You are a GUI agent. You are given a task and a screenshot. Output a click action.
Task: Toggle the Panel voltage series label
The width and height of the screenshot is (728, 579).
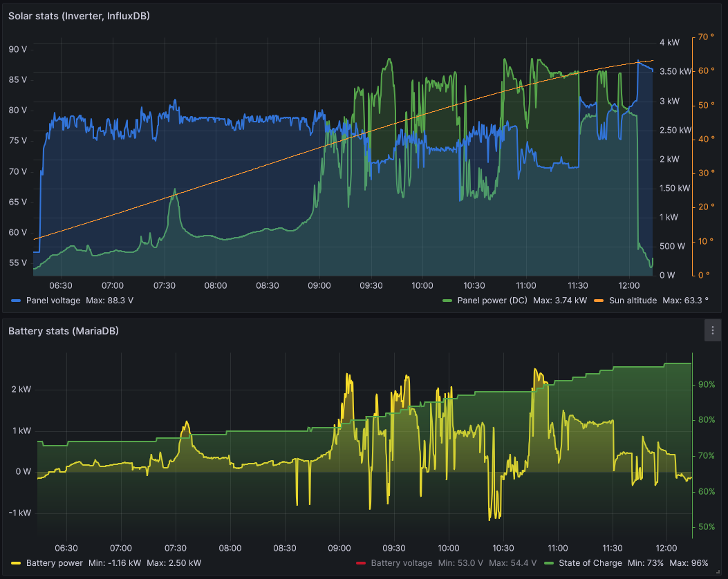53,301
